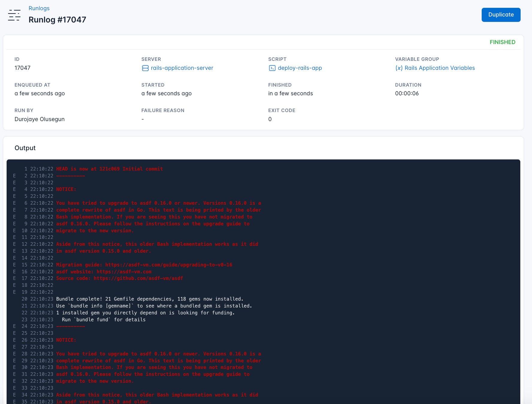The image size is (532, 404).
Task: Click the runlog lines icon in the header
Action: (x=14, y=15)
